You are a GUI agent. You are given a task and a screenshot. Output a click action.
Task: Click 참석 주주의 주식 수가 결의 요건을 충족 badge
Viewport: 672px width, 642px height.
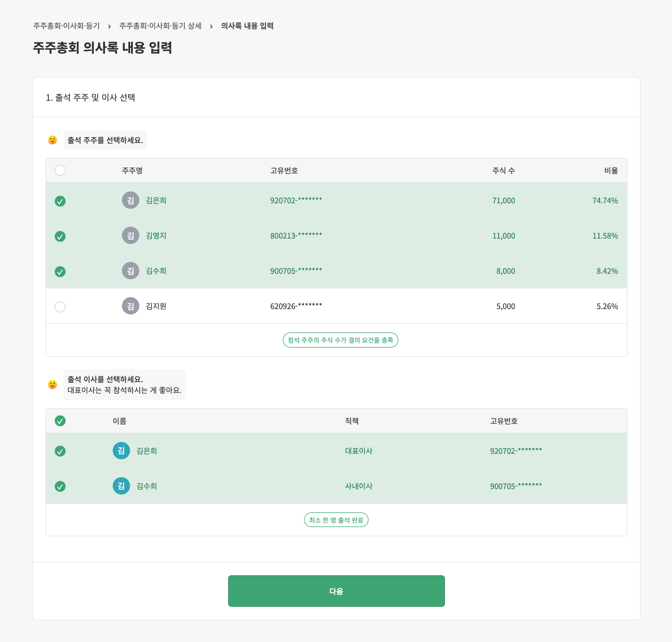coord(340,340)
